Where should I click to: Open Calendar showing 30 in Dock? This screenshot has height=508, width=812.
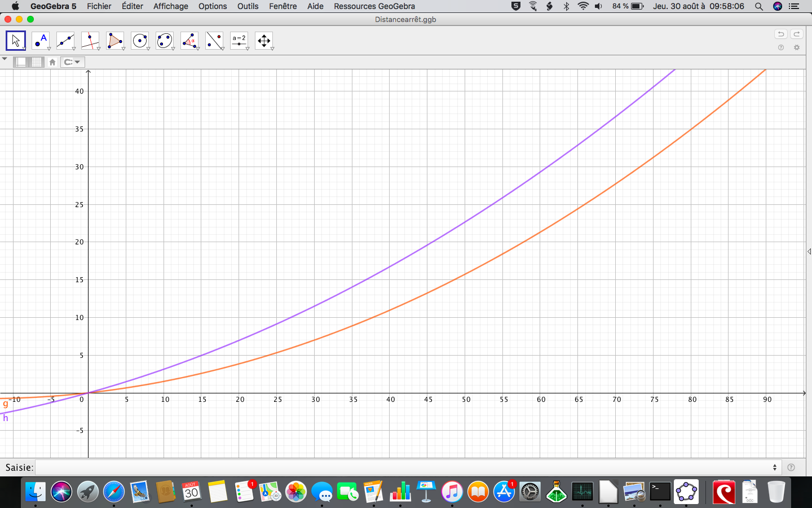(191, 492)
